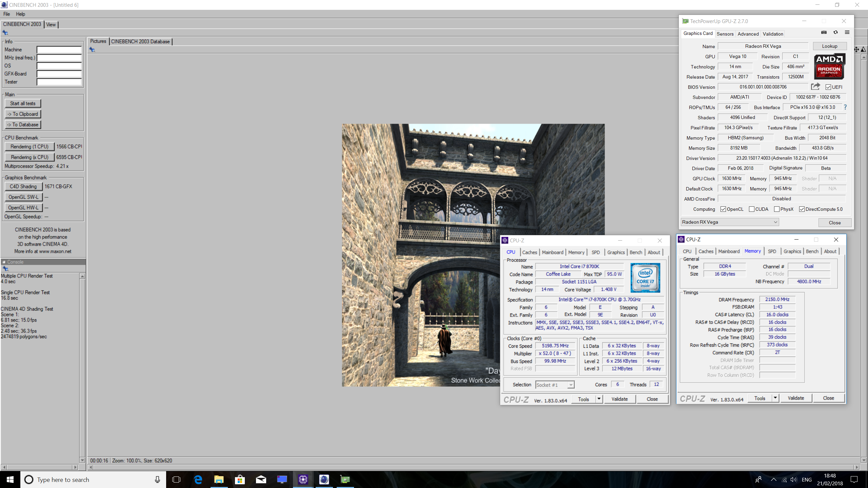Open SPD tab in right CPU-Z window

pyautogui.click(x=772, y=251)
